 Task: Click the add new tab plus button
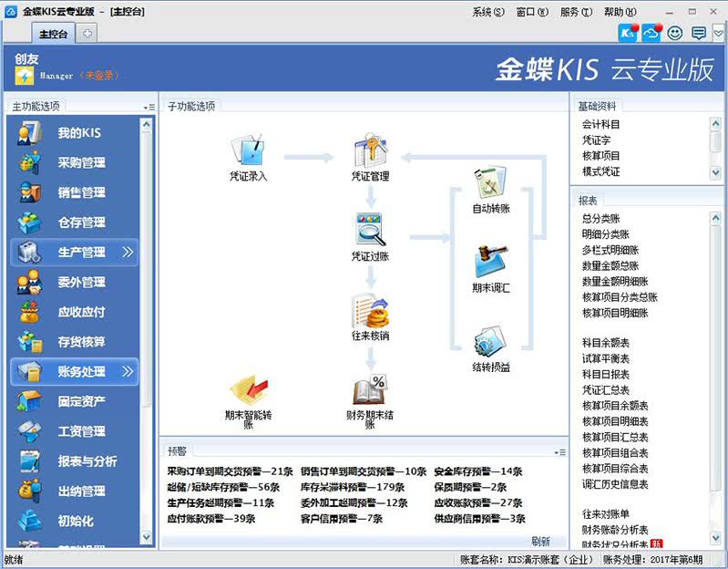(x=87, y=33)
